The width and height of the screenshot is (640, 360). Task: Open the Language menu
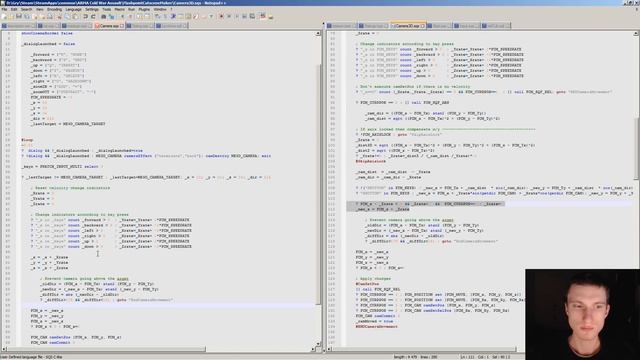coord(73,9)
